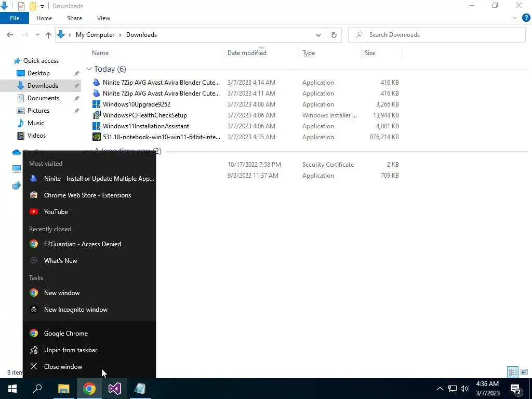Click Downloads in the address path

141,35
